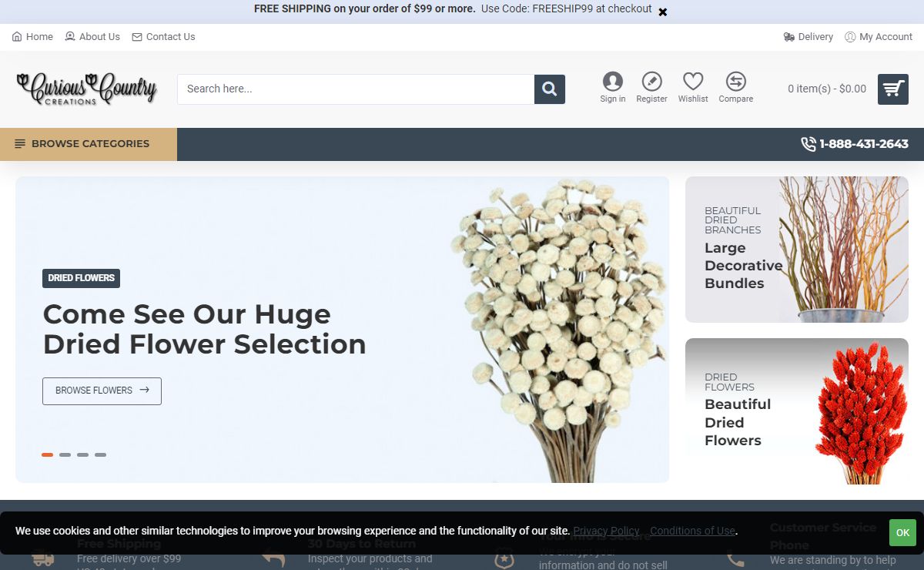
Task: Open My Account in the top bar
Action: click(879, 36)
